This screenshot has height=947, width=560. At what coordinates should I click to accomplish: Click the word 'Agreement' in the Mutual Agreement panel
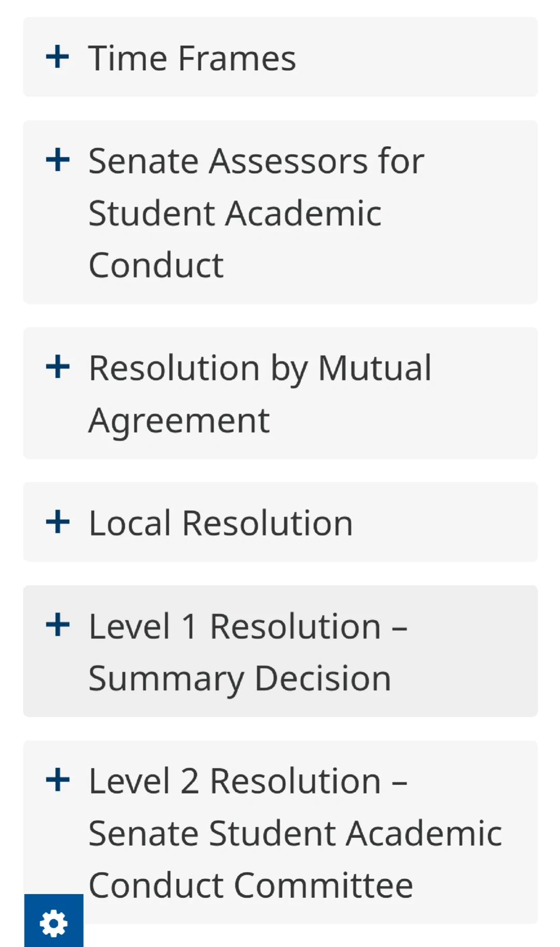[x=179, y=421]
